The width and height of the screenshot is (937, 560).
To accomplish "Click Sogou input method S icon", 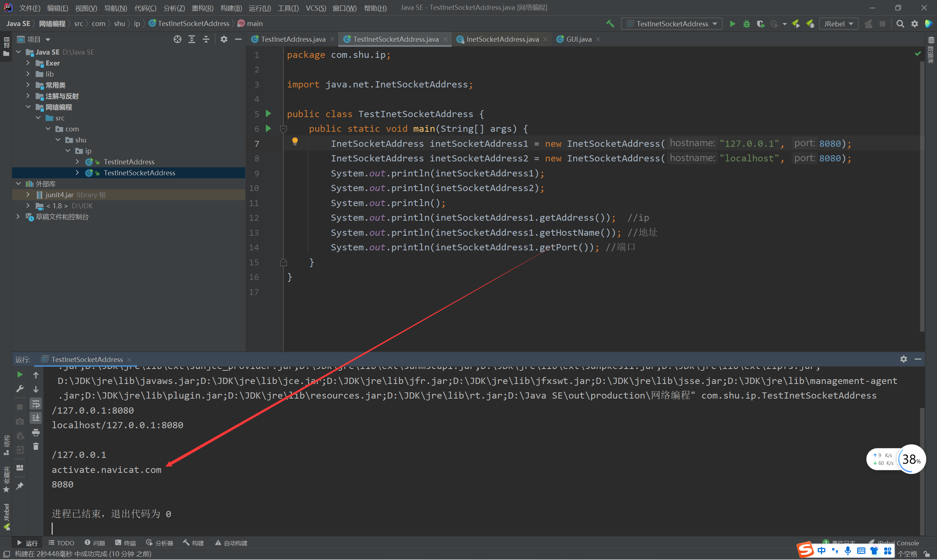I will point(805,550).
